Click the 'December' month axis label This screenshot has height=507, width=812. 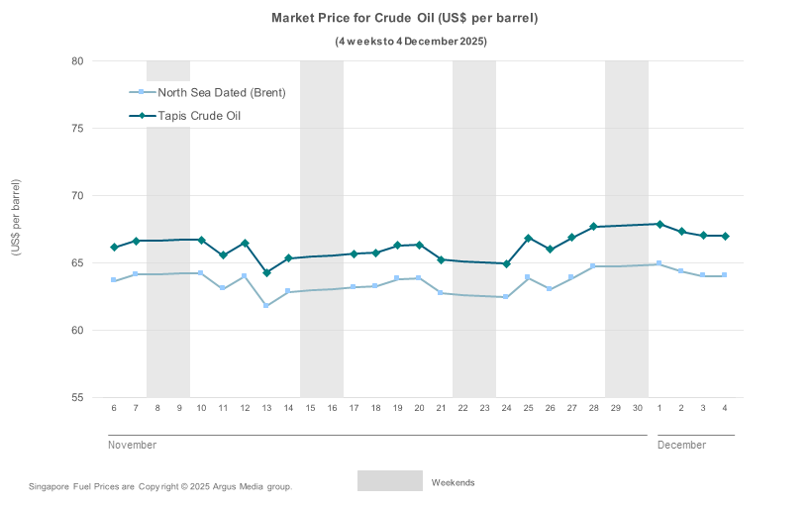(681, 446)
